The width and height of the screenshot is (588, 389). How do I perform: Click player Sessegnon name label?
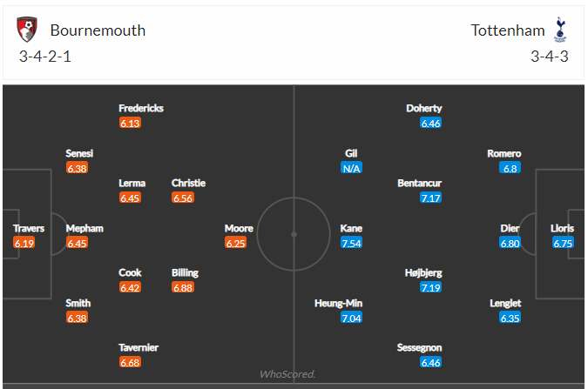tap(419, 348)
